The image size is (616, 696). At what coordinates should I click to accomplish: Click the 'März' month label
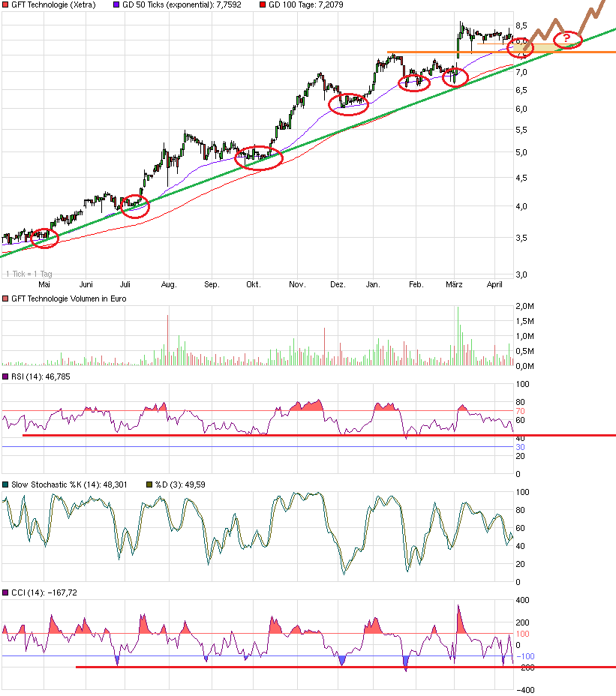[454, 284]
